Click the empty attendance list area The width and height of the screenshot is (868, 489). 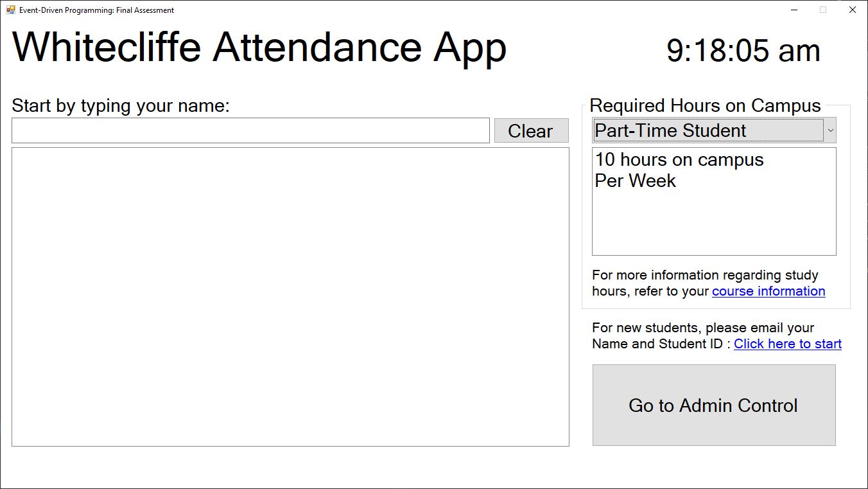290,296
